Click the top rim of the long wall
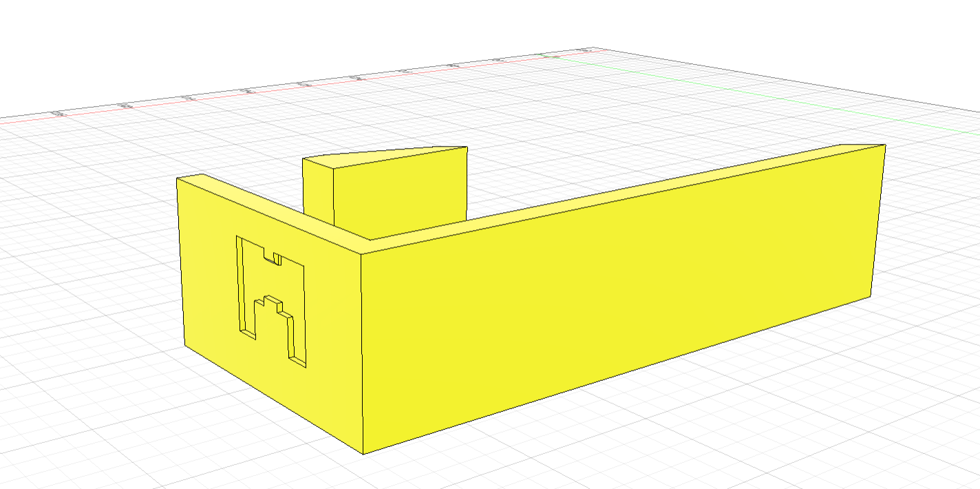Viewport: 980px width, 489px height. coord(619,196)
